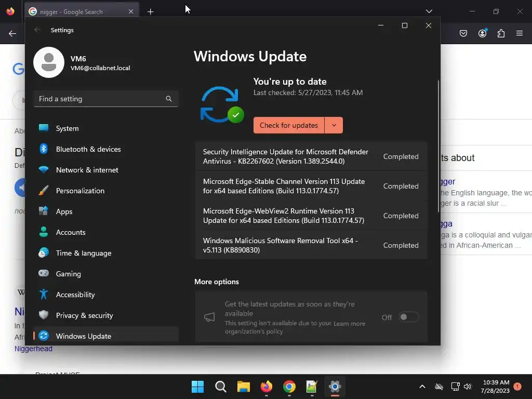
Task: Select the Edge-Stable Channel Version 113 update row
Action: (311, 186)
